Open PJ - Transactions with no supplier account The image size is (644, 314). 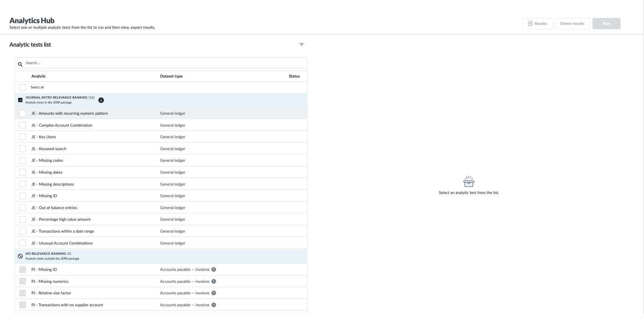pos(161,305)
